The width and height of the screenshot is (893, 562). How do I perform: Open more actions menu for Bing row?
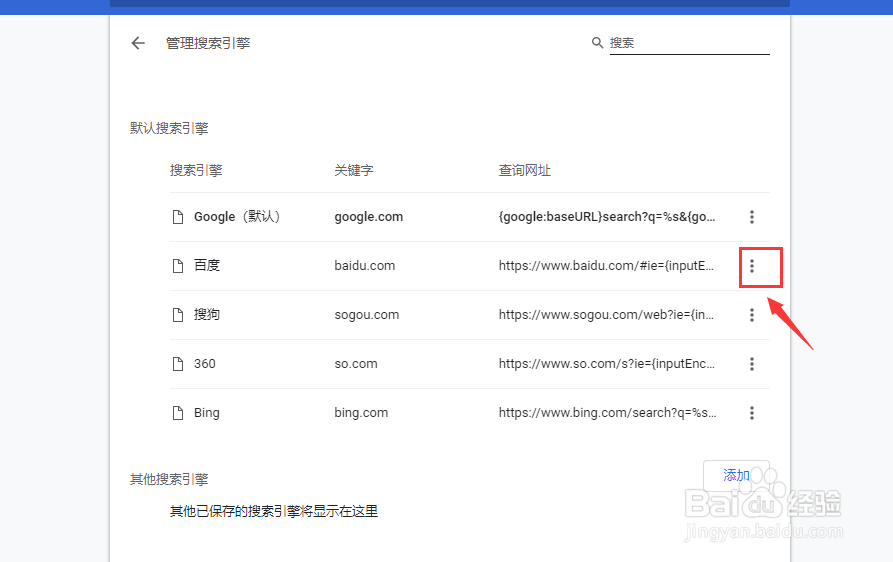click(x=752, y=413)
